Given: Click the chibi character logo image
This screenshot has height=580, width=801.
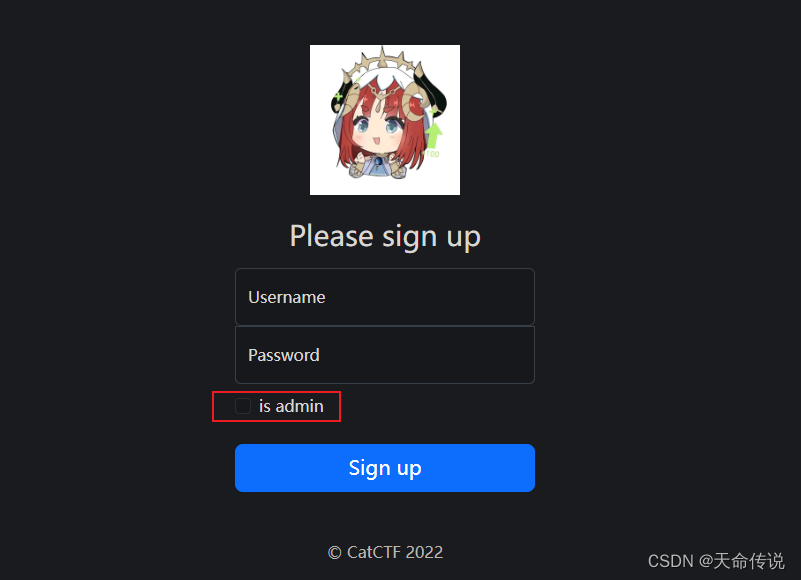Looking at the screenshot, I should tap(385, 120).
